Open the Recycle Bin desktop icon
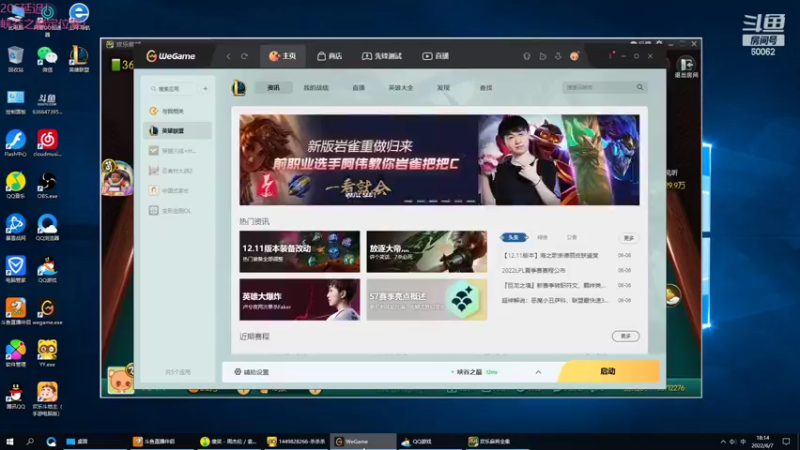Screen dimensions: 800x450 (x=16, y=59)
